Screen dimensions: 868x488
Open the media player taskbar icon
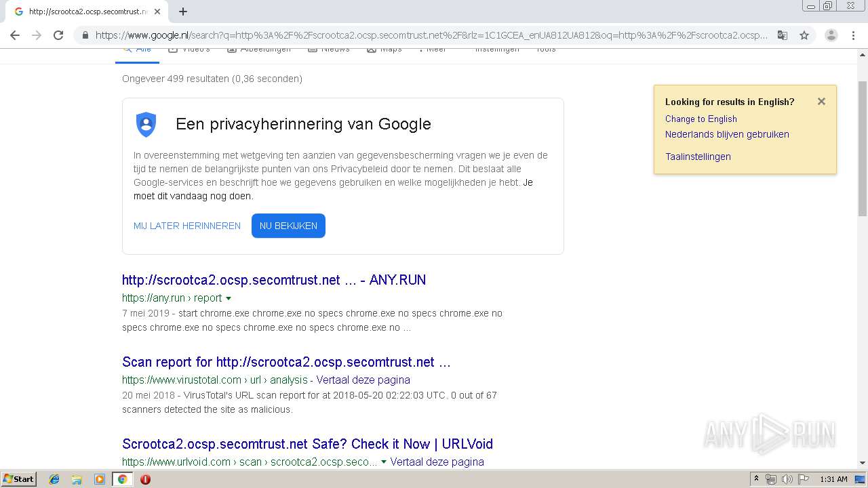99,479
